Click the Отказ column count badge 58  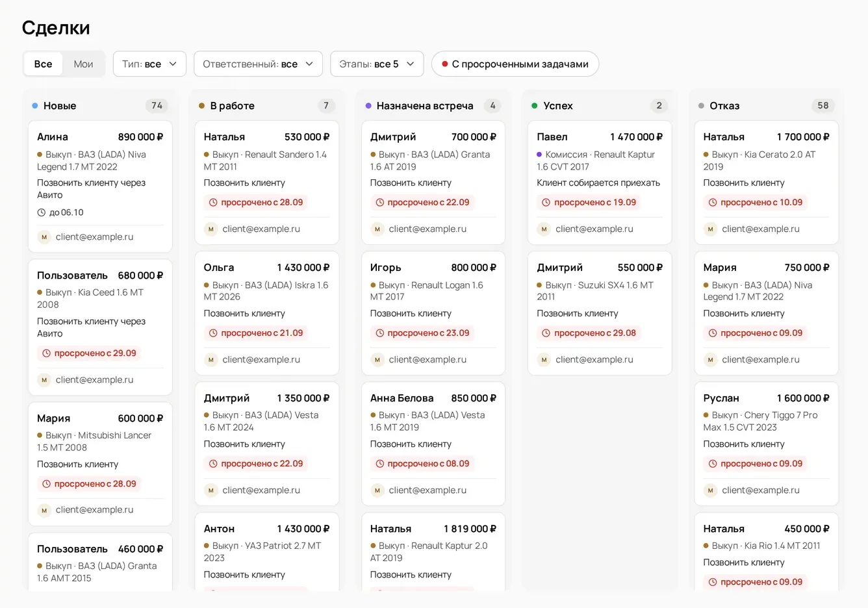(823, 105)
